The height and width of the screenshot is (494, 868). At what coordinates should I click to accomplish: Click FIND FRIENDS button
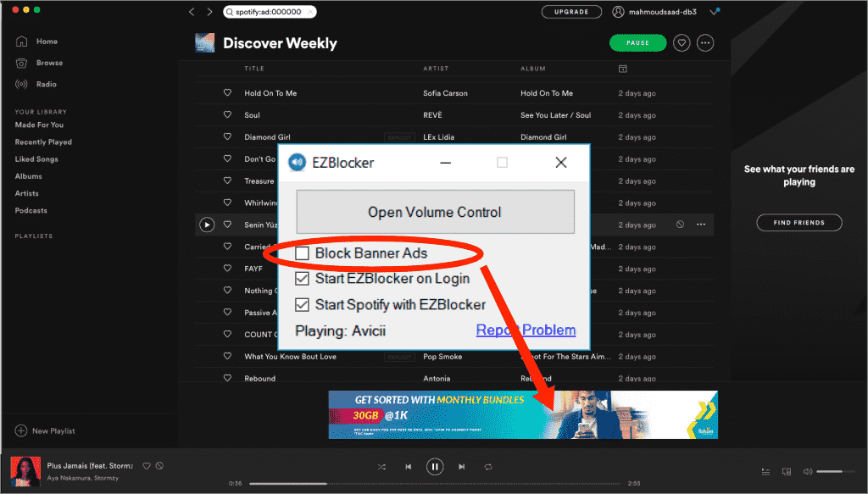tap(799, 222)
